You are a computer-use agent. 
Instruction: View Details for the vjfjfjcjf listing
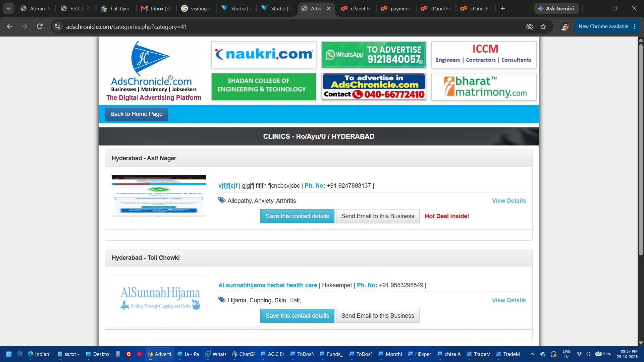tap(509, 201)
